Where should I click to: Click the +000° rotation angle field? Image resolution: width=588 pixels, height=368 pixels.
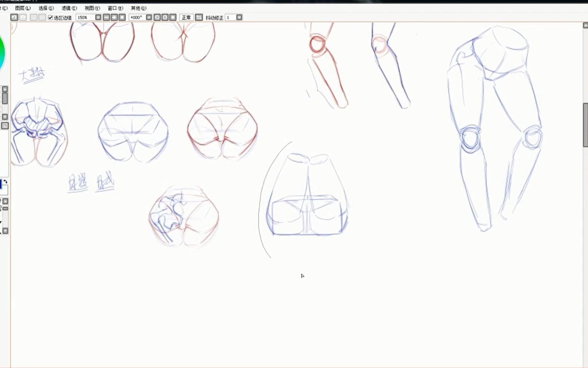(x=137, y=18)
